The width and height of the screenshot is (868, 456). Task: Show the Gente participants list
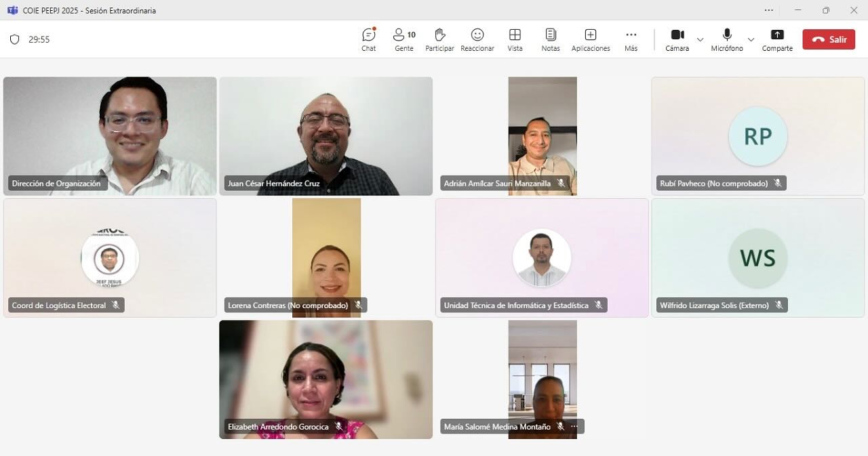pos(403,39)
